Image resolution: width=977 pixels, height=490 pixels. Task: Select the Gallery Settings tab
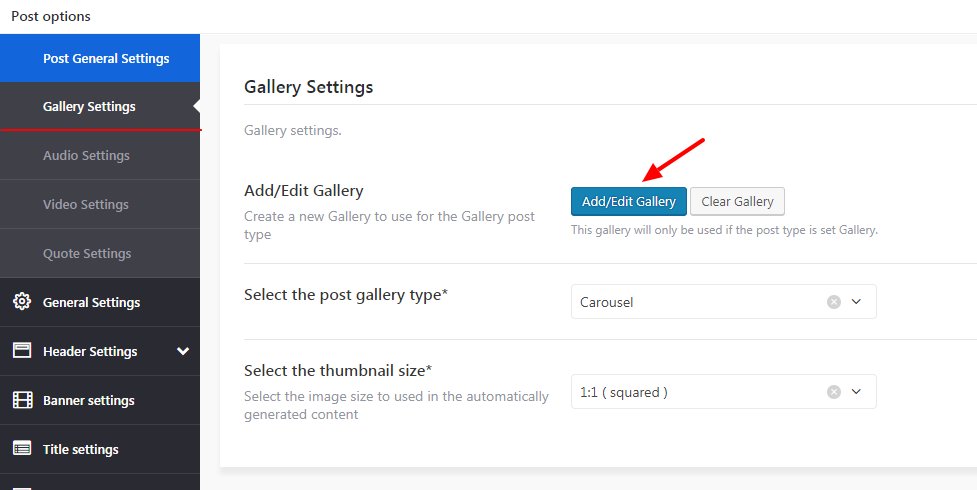click(89, 106)
